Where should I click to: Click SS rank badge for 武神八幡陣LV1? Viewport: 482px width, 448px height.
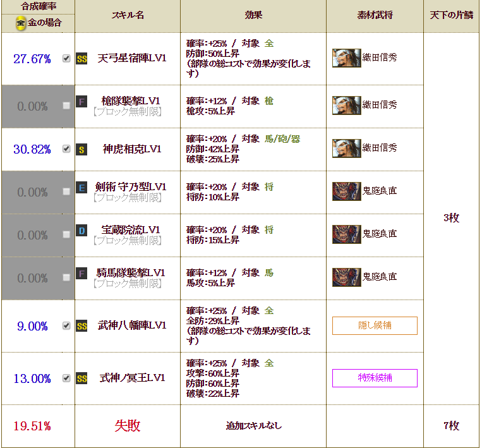pos(81,325)
